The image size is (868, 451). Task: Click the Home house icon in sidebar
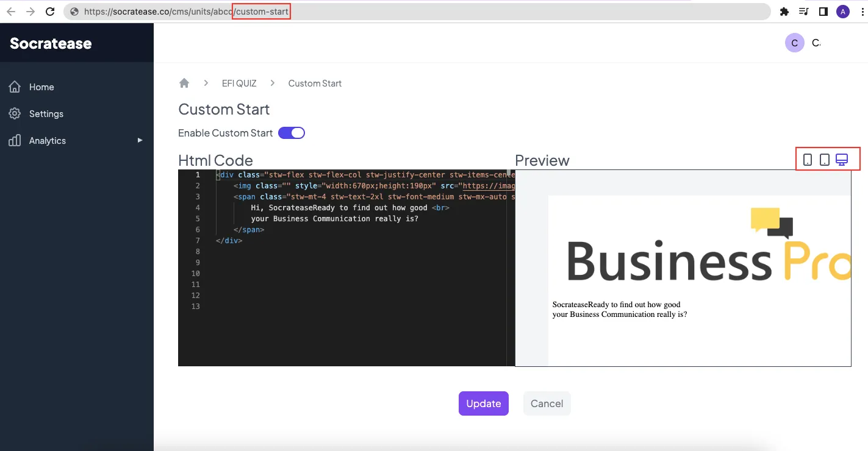point(15,87)
